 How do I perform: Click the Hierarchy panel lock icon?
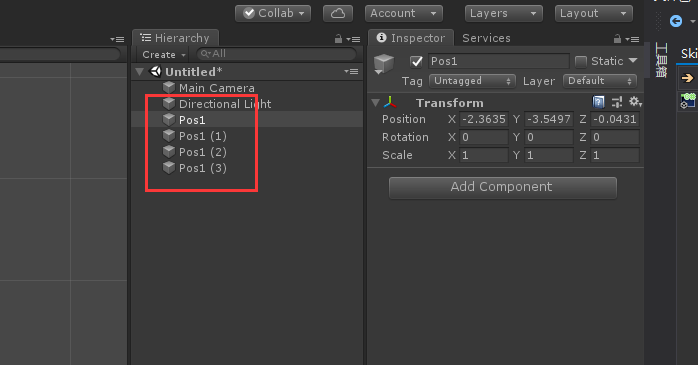(x=338, y=39)
